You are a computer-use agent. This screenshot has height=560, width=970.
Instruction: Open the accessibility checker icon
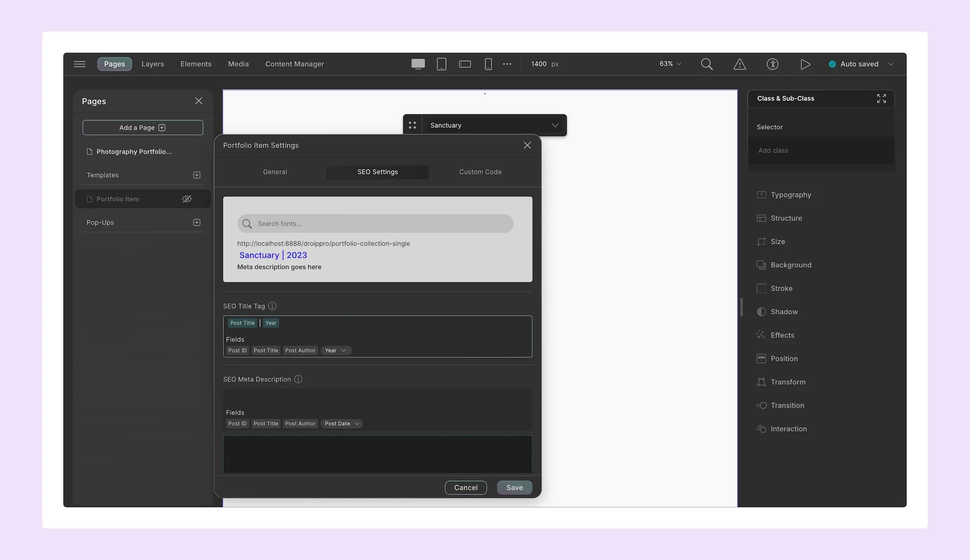772,64
